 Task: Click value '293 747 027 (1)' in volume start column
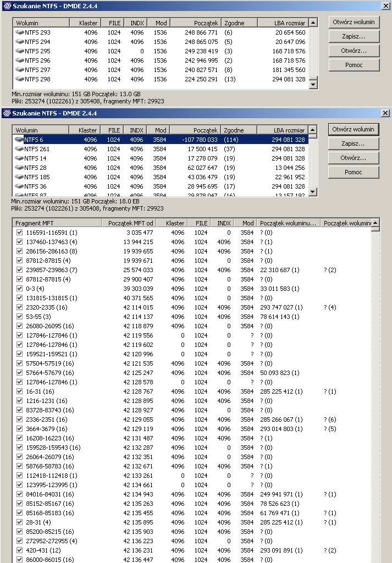pyautogui.click(x=281, y=307)
